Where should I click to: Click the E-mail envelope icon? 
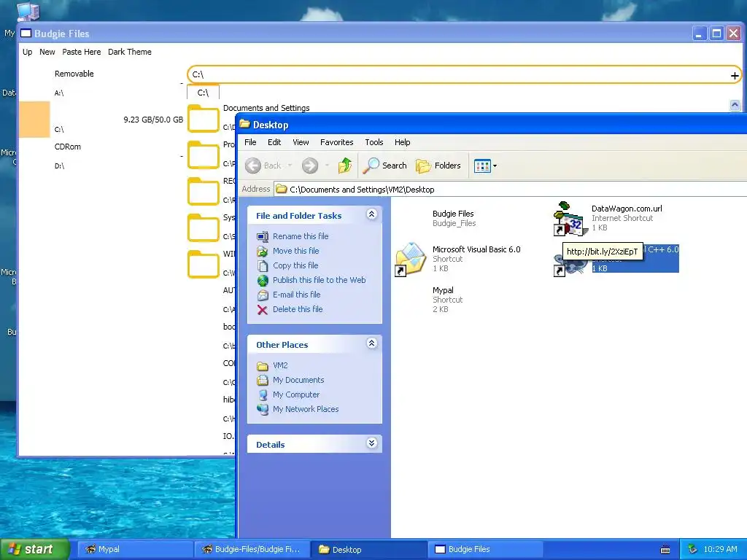(x=263, y=295)
